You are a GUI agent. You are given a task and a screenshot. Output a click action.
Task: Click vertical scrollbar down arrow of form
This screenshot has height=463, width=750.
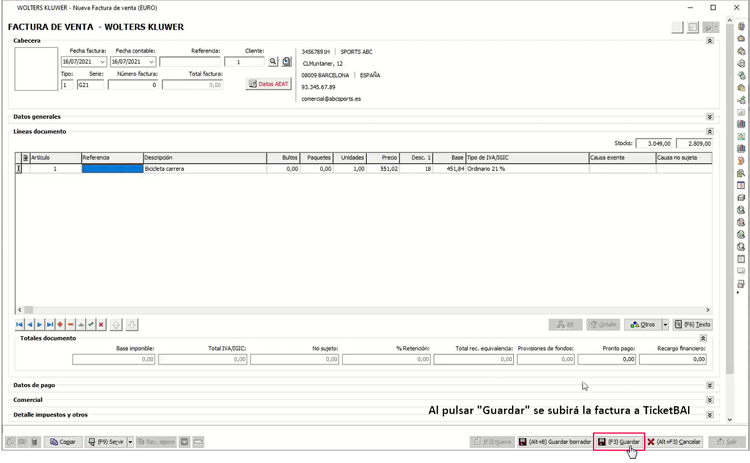(730, 419)
